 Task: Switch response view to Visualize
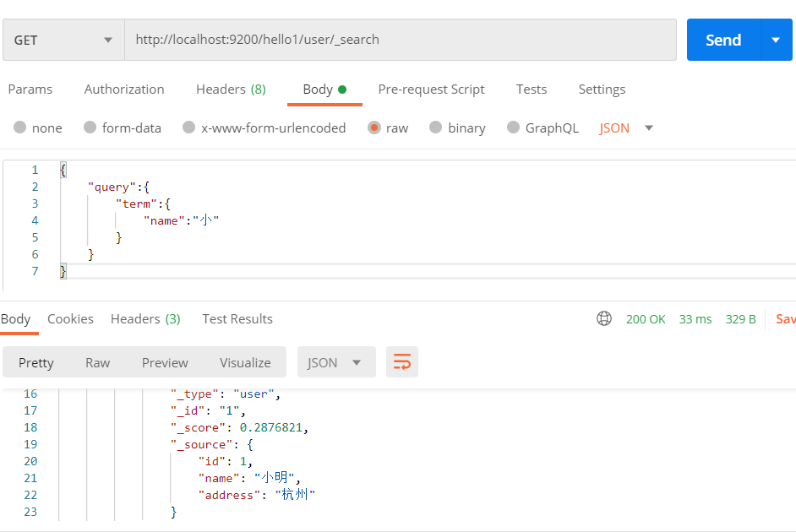pyautogui.click(x=245, y=362)
